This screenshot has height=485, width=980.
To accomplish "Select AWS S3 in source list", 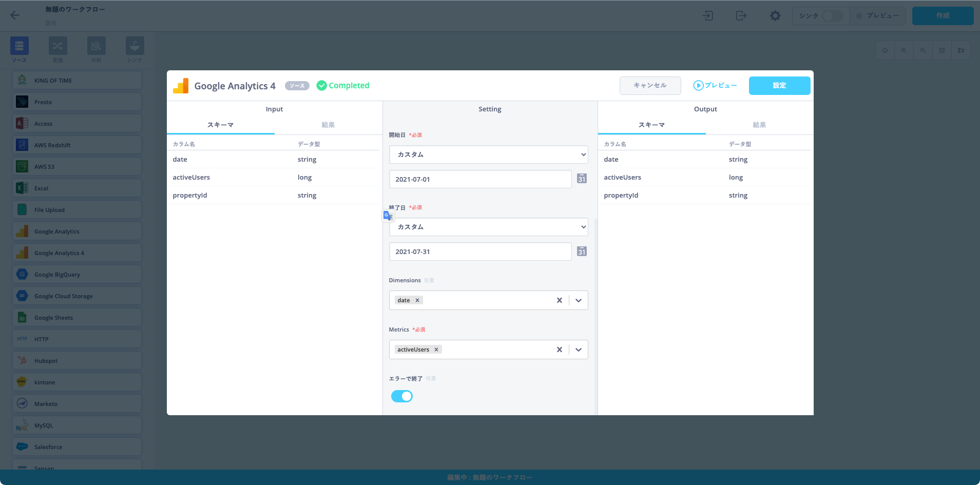I will 78,167.
